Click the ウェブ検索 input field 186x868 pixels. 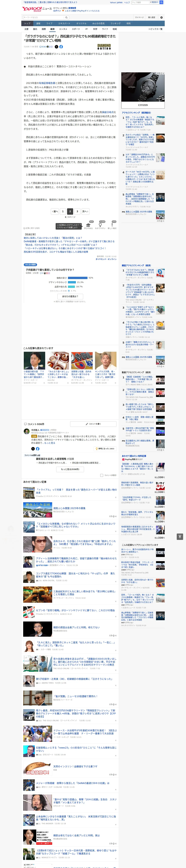point(140,2)
